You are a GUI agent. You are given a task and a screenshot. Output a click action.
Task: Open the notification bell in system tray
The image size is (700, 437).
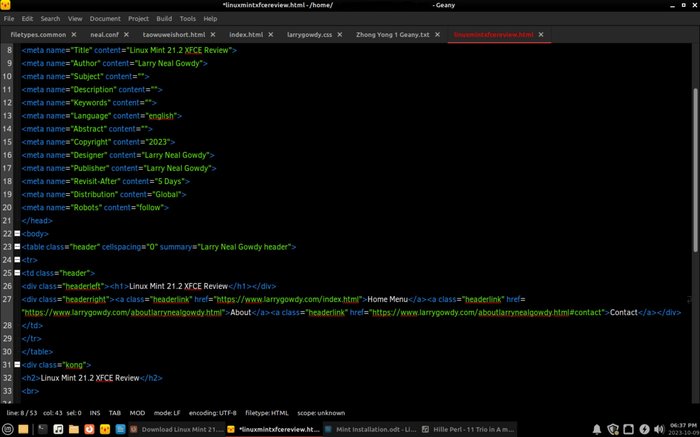tap(596, 429)
